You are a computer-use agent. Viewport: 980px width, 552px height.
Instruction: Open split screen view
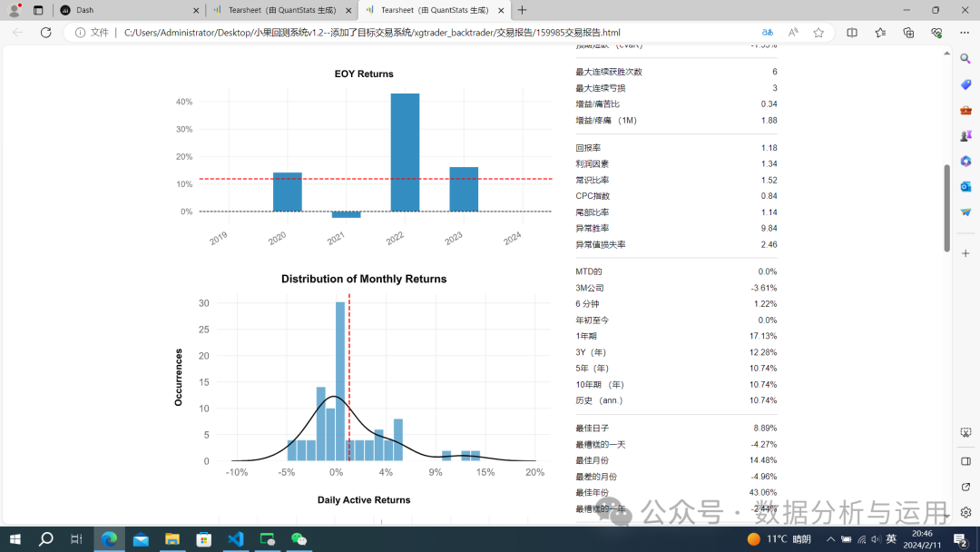(x=852, y=33)
